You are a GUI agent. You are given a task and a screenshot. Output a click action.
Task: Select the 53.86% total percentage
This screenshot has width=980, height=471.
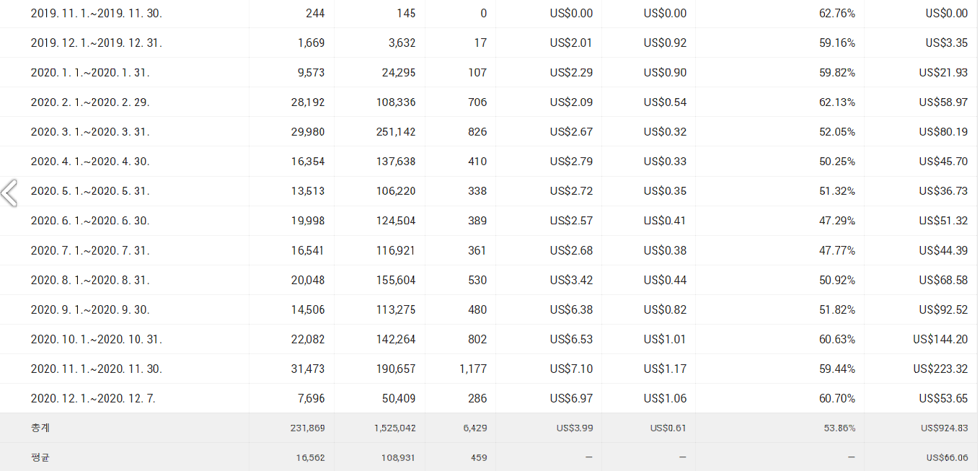pyautogui.click(x=839, y=428)
